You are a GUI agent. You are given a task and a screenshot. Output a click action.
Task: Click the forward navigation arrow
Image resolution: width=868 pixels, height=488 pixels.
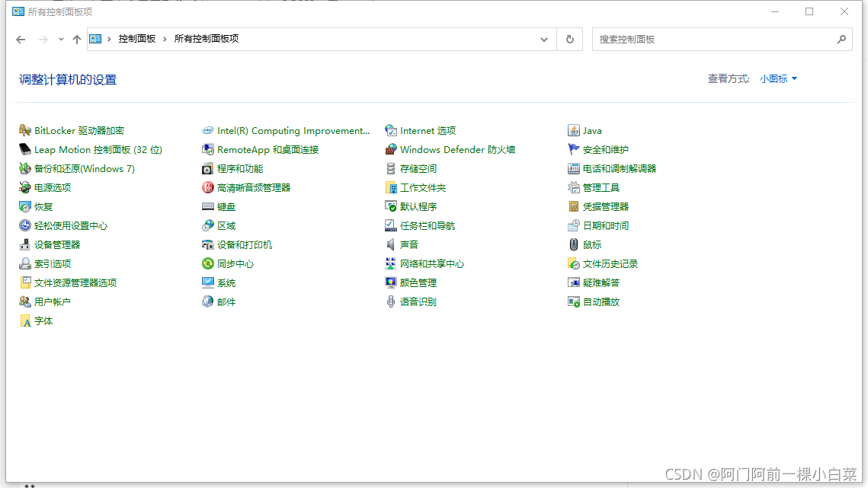pyautogui.click(x=43, y=40)
